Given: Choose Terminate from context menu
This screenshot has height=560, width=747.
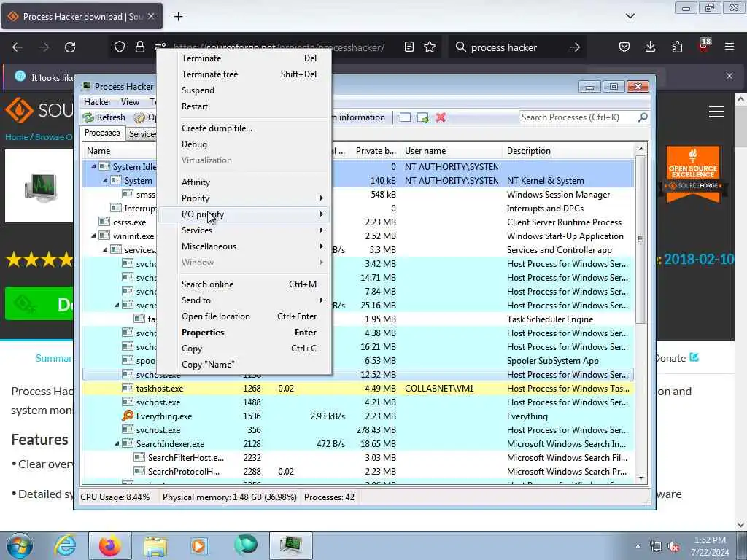Looking at the screenshot, I should click(244, 58).
